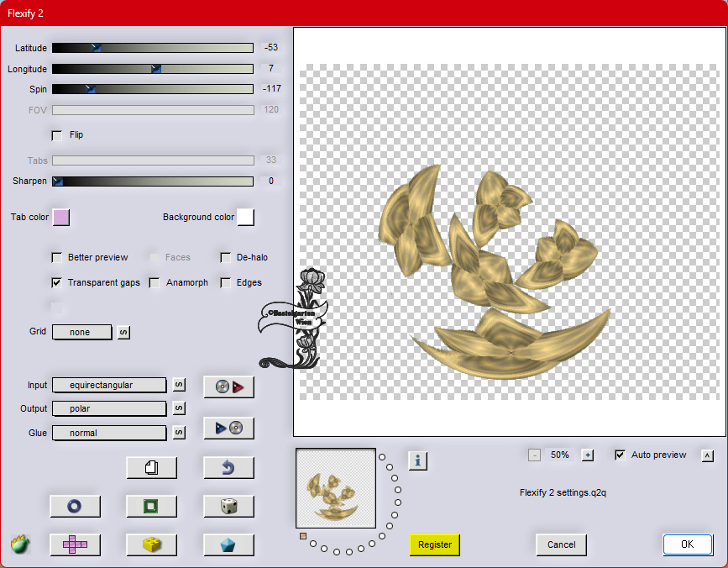Viewport: 728px width, 568px height.
Task: Click the dice randomize button
Action: (228, 506)
